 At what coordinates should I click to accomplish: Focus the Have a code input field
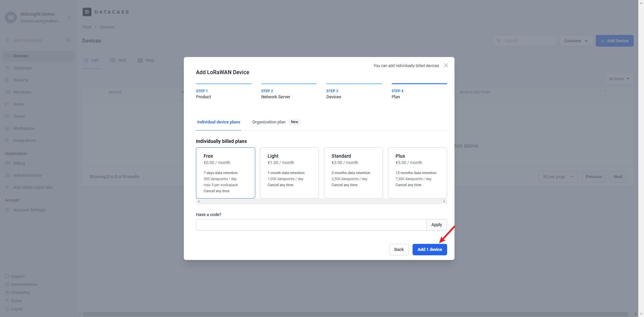(x=311, y=225)
